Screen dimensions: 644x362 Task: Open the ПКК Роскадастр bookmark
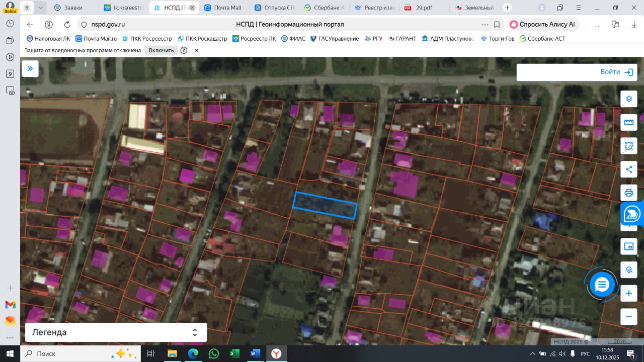click(x=202, y=39)
